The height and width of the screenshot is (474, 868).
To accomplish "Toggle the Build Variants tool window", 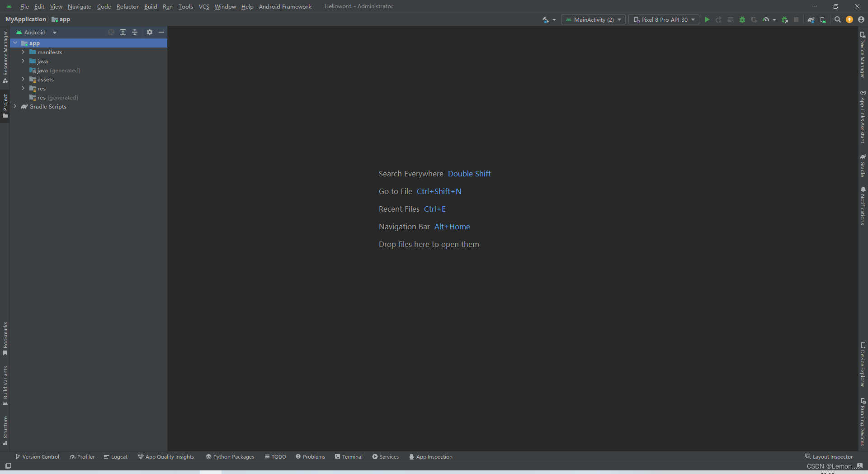I will [x=5, y=386].
